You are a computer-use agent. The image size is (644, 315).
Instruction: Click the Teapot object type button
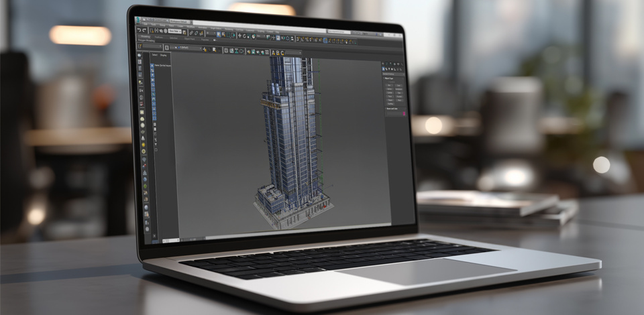click(x=390, y=100)
